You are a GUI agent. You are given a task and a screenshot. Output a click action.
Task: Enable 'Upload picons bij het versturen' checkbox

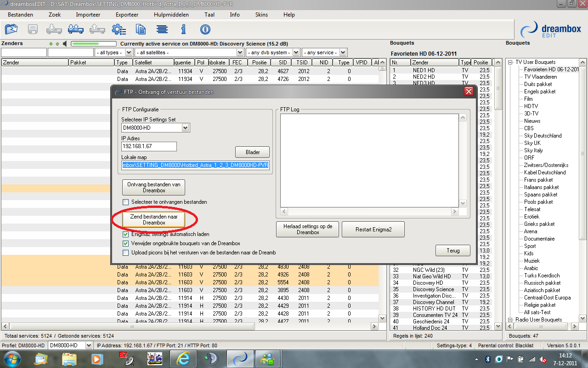click(x=126, y=253)
